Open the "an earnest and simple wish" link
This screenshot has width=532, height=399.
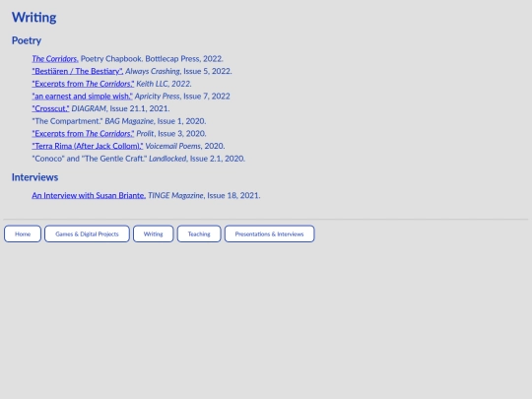82,97
